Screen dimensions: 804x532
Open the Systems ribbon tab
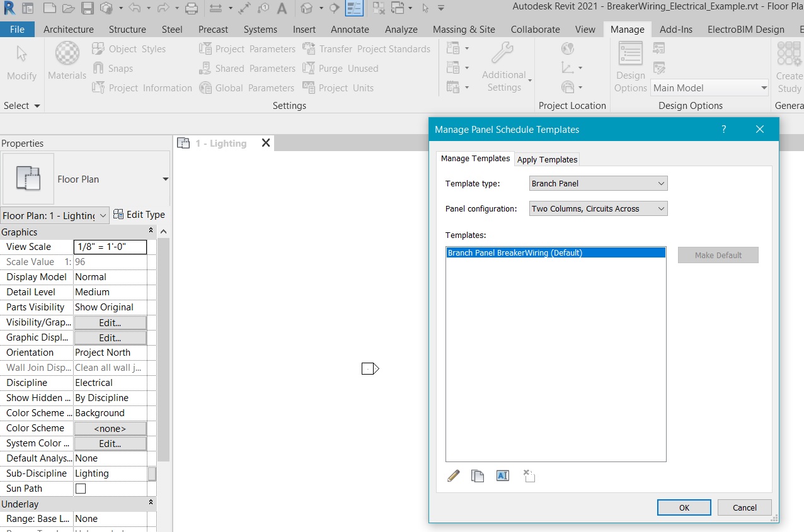click(x=260, y=30)
